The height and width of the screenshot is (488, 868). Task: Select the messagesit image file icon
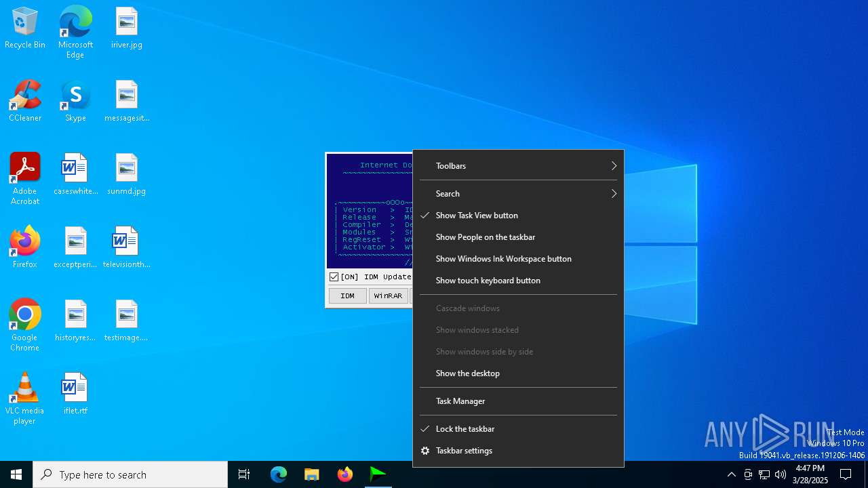127,102
